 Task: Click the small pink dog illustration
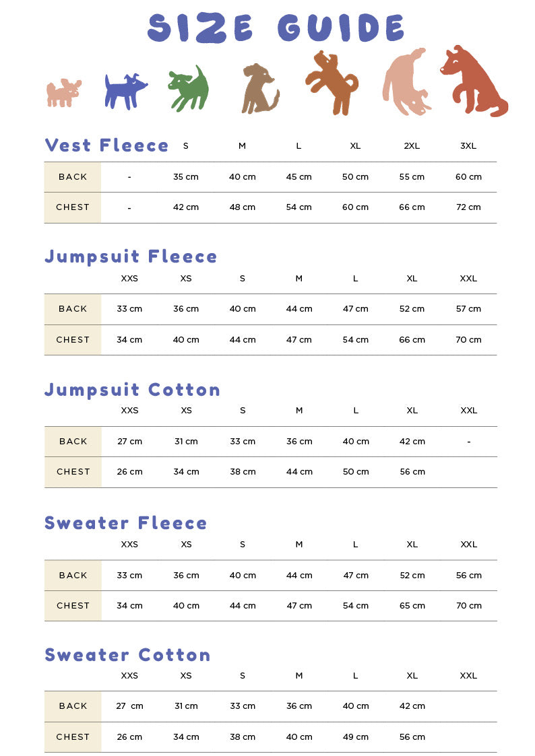pos(63,93)
